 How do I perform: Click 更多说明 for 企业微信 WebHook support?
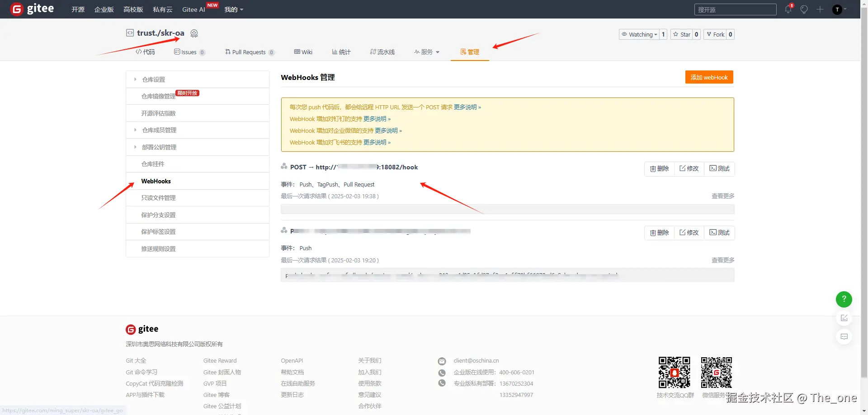click(388, 131)
